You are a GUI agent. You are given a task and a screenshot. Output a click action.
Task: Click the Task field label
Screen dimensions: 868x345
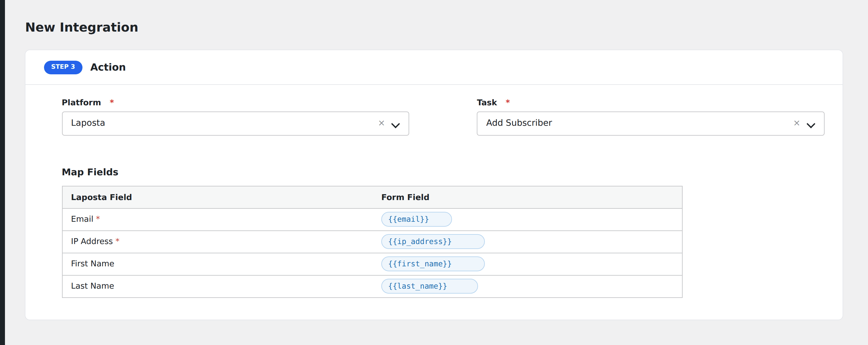click(x=487, y=102)
